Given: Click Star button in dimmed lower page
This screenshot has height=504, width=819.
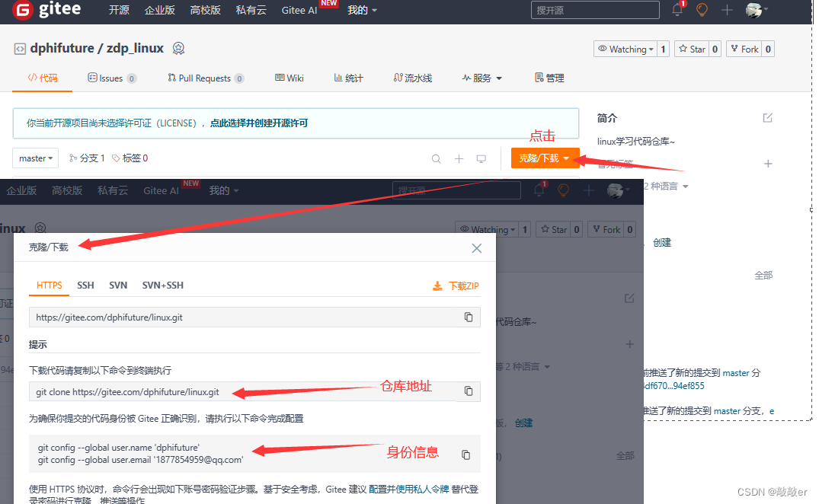Looking at the screenshot, I should [x=554, y=230].
